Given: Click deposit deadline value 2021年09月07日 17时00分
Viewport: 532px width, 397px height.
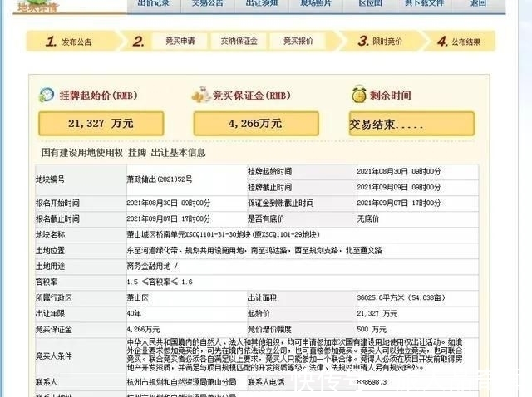Looking at the screenshot, I should click(x=399, y=203).
